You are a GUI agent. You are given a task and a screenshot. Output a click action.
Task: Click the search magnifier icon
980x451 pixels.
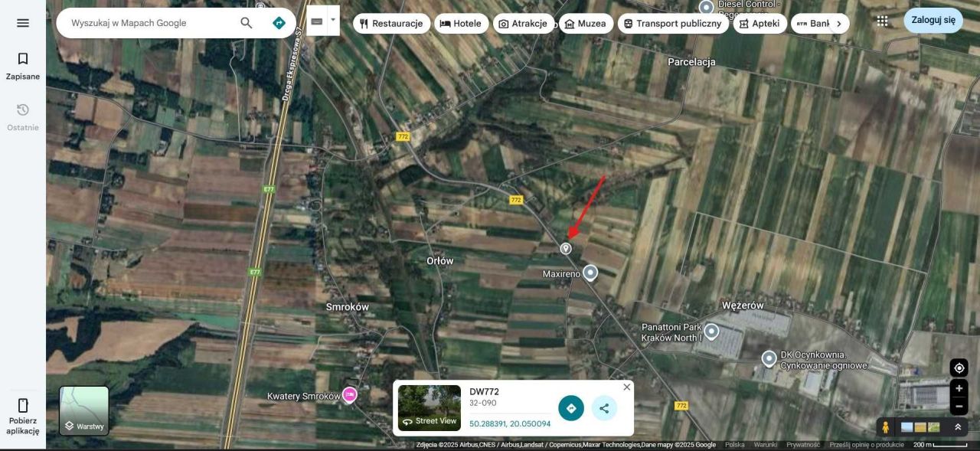pyautogui.click(x=247, y=23)
